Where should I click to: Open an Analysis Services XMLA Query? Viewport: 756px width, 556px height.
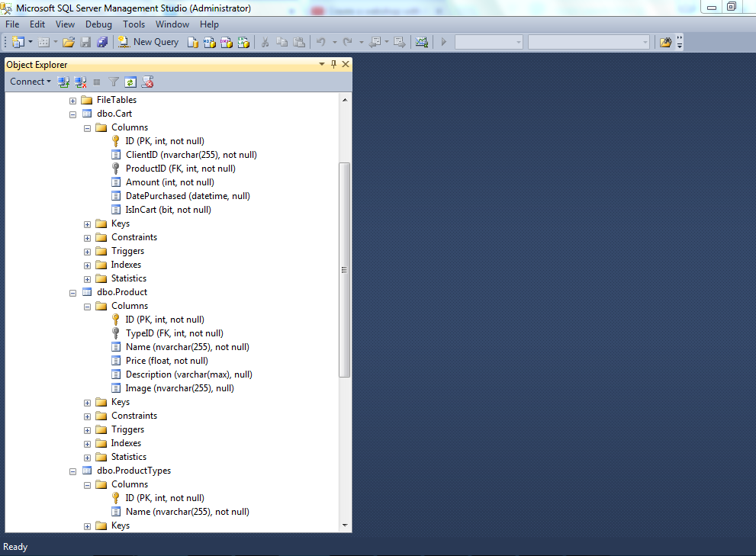click(x=243, y=43)
